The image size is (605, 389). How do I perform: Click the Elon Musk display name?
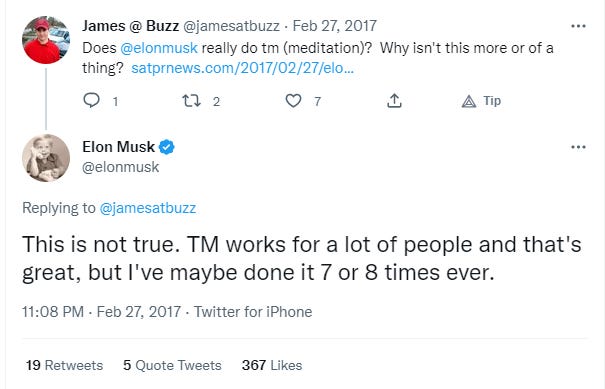click(x=118, y=147)
